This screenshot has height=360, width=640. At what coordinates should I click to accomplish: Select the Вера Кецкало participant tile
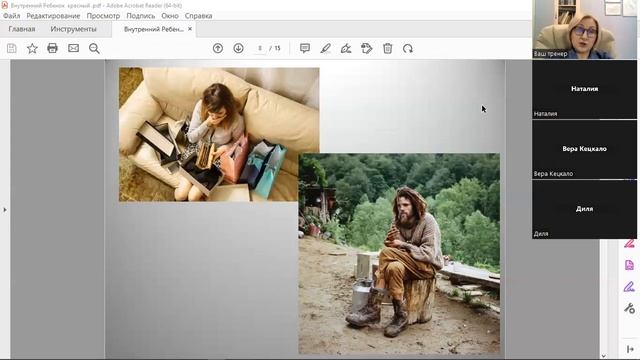pos(584,149)
